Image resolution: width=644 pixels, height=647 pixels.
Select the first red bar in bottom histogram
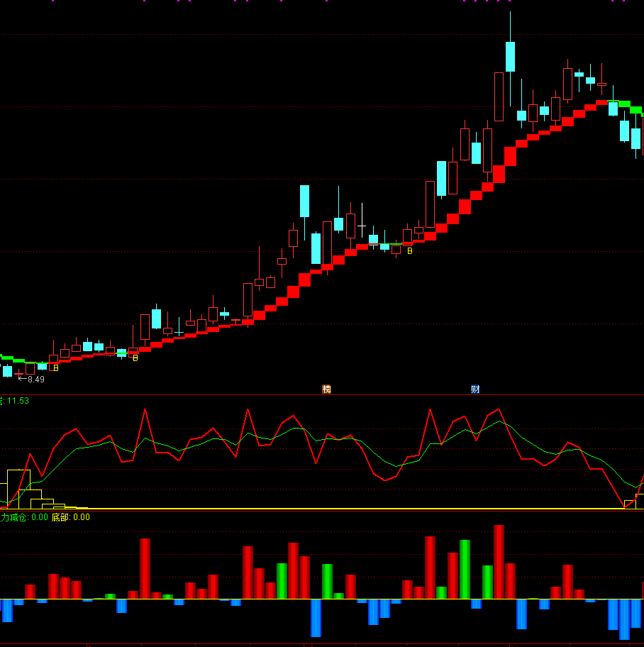click(x=30, y=592)
